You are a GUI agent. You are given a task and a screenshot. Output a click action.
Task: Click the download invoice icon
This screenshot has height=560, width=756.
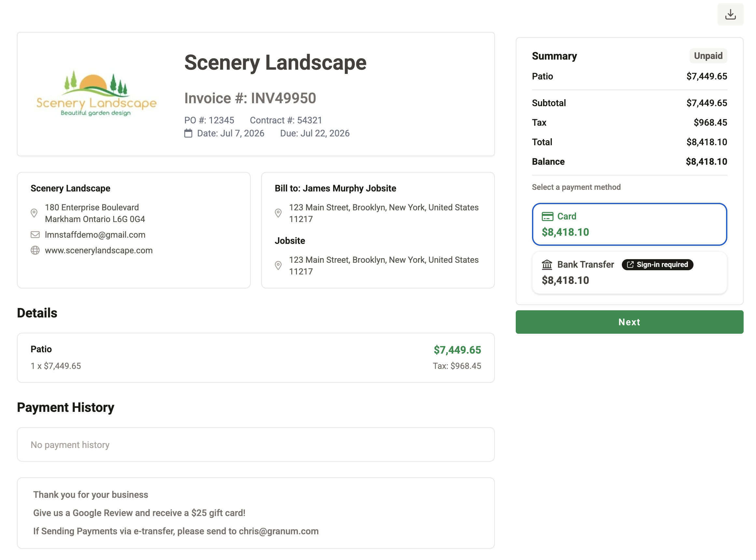click(x=730, y=14)
